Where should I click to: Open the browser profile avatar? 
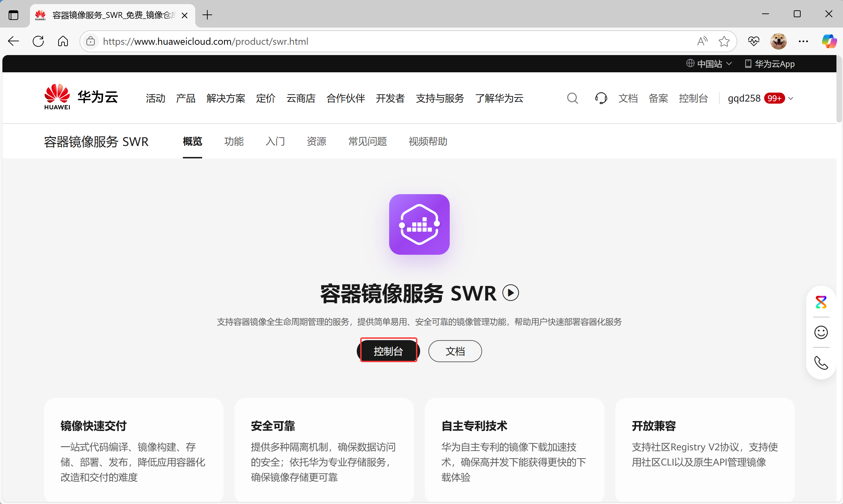coord(779,41)
